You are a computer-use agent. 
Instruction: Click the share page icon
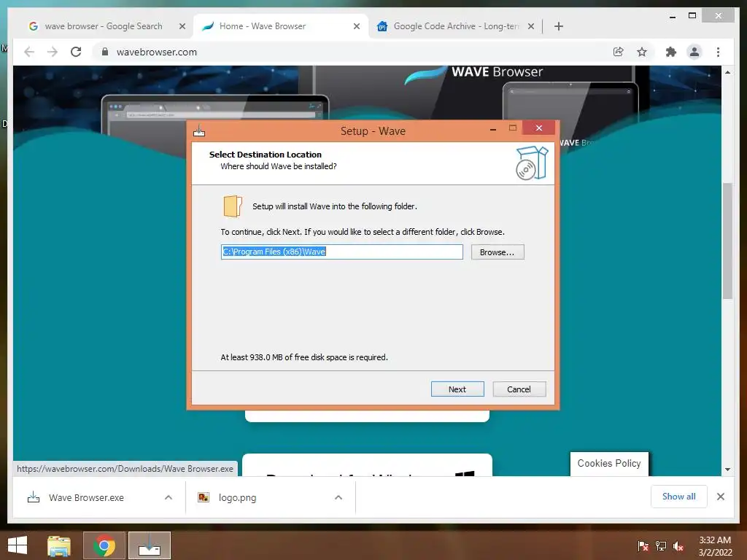[618, 52]
